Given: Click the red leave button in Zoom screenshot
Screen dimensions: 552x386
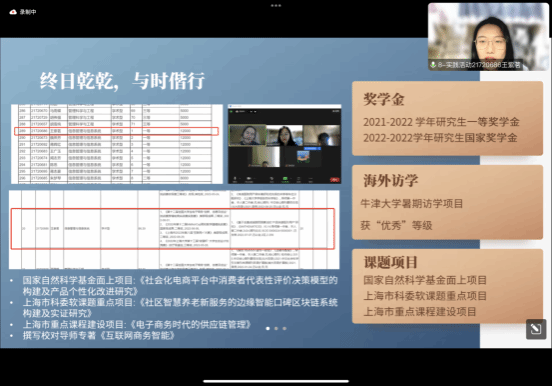Looking at the screenshot, I should [334, 180].
